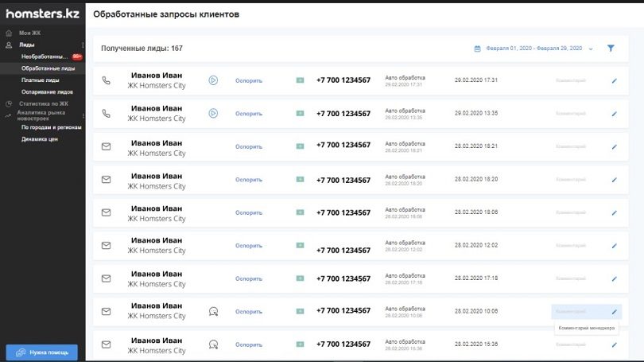Click page heading Обработанные запросы клиентов
This screenshot has width=644, height=362.
166,14
